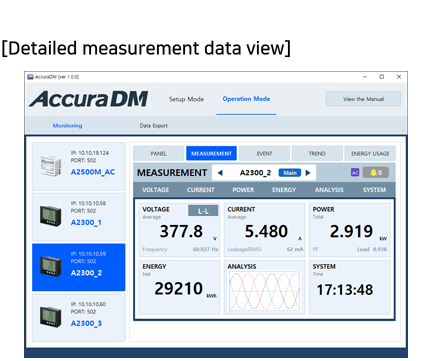433x361 pixels.
Task: Click the energy value 29210
Action: coord(178,288)
